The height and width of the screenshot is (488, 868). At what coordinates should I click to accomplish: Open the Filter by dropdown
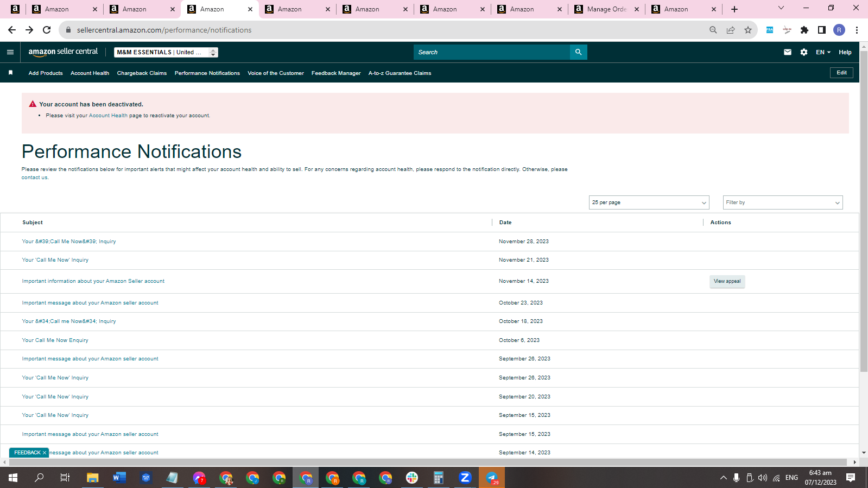pos(783,202)
